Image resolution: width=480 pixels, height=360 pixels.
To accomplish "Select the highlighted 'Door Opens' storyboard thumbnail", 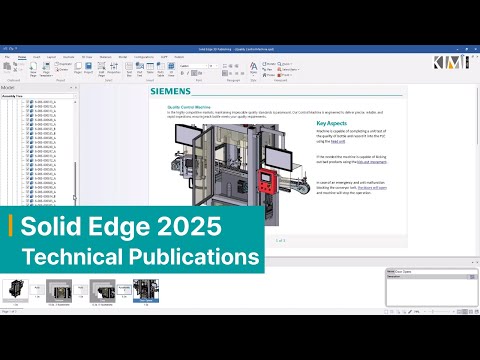I will (x=146, y=291).
